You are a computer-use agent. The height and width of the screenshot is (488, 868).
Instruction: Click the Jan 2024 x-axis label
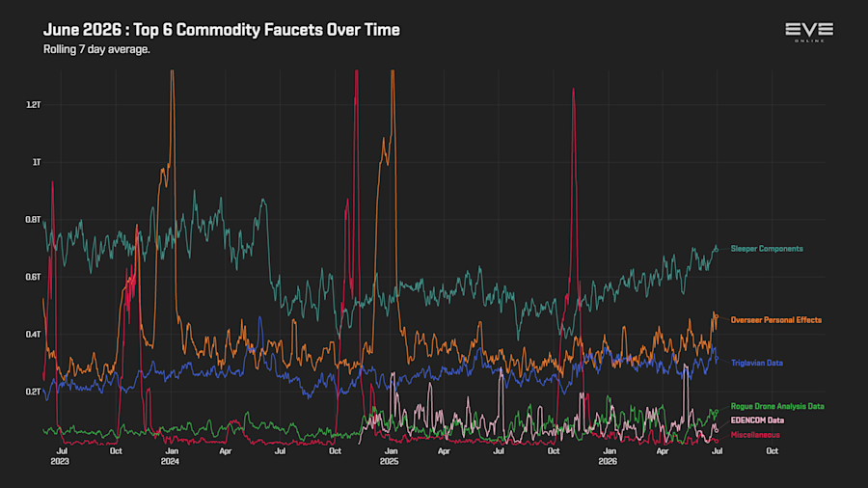(x=171, y=456)
